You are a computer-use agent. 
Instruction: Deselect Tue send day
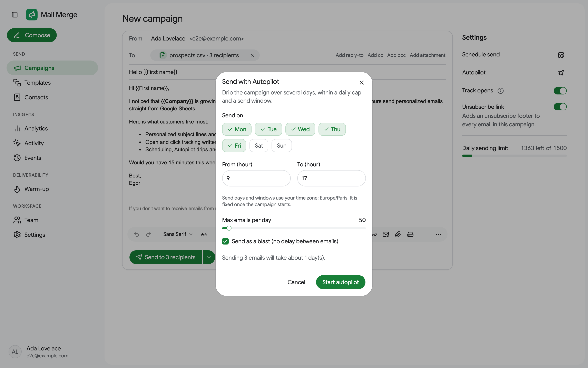point(268,129)
